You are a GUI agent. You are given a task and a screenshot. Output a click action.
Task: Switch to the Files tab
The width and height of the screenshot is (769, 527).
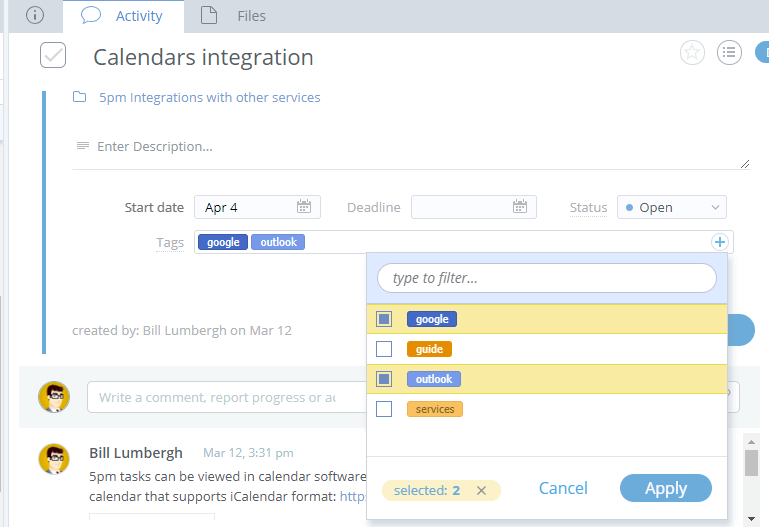pos(233,16)
